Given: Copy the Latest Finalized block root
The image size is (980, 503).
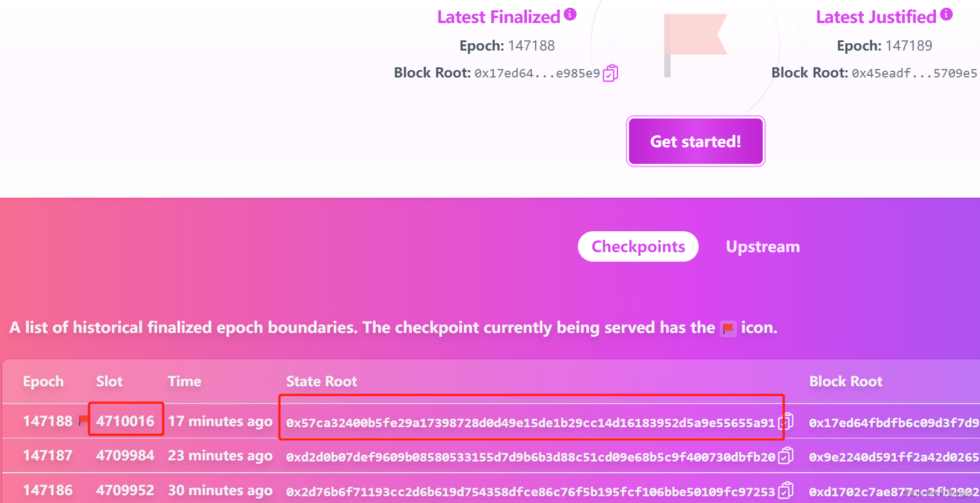Looking at the screenshot, I should pos(610,73).
